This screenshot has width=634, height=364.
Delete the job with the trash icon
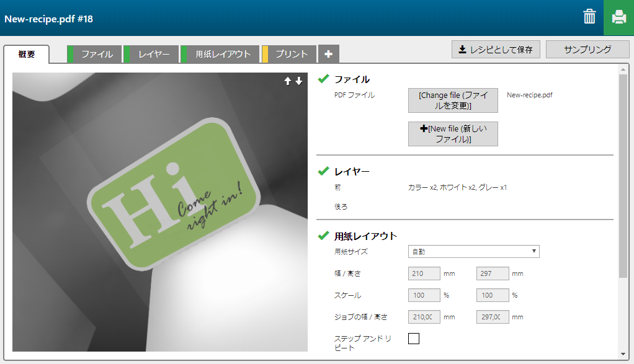589,17
